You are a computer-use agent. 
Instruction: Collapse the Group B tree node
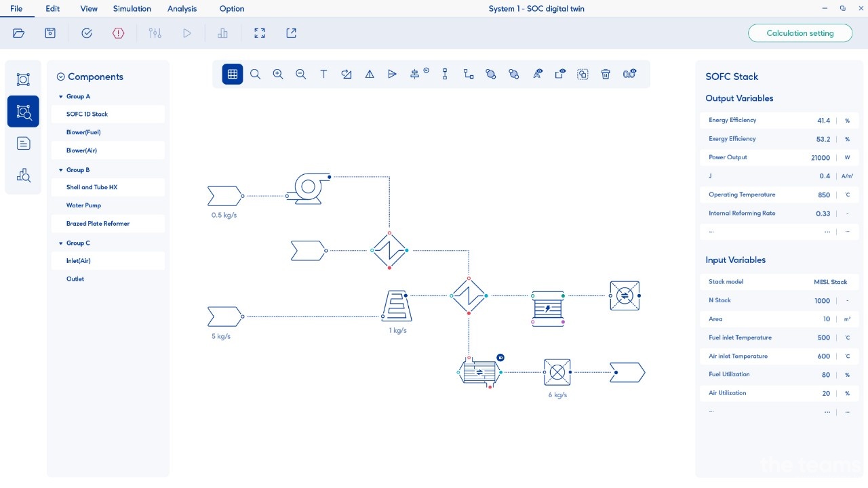coord(61,170)
